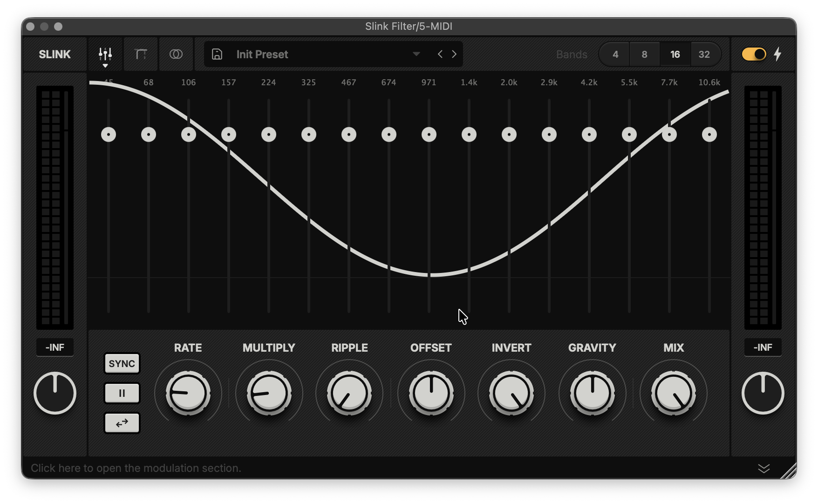Viewport: 818px width, 504px height.
Task: Click the Slink Filter/5-MIDI window title
Action: 409,27
